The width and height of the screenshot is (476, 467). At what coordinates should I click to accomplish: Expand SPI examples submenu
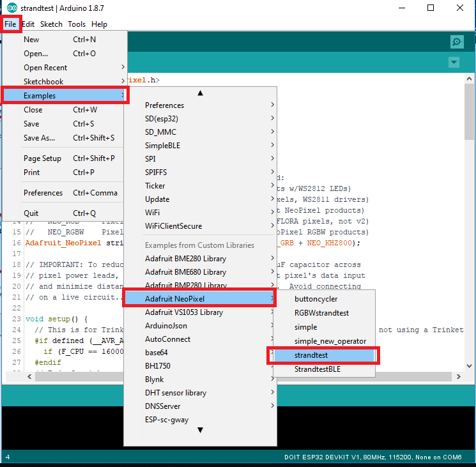click(200, 158)
